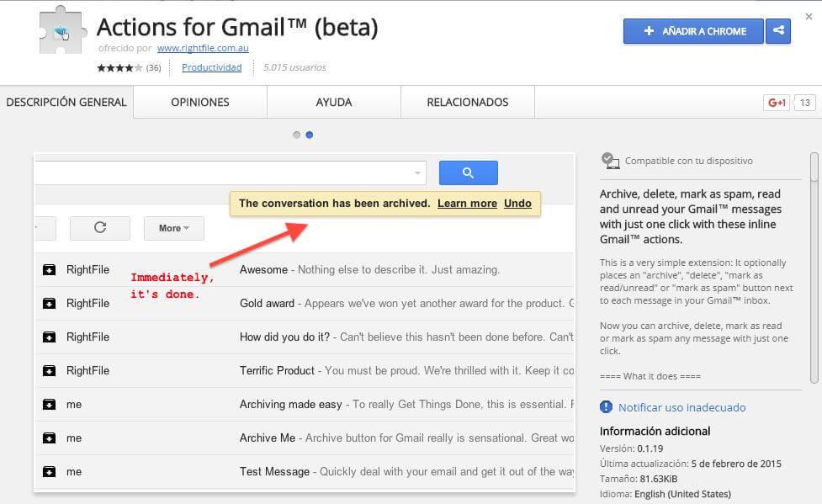Screen dimensions: 822x504
Task: Open the Productividad category link
Action: (212, 67)
